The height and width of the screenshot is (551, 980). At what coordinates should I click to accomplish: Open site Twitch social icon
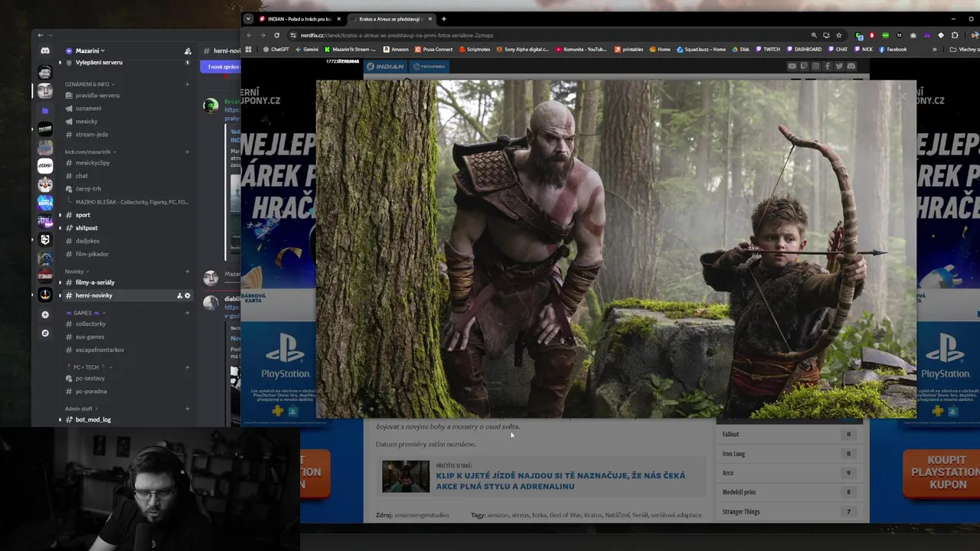[803, 67]
